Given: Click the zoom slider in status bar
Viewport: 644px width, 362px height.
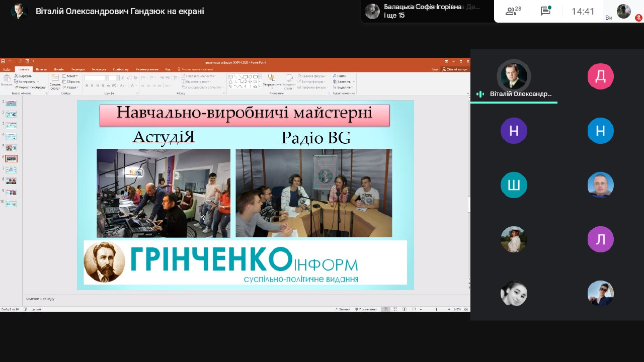Looking at the screenshot, I should (436, 309).
